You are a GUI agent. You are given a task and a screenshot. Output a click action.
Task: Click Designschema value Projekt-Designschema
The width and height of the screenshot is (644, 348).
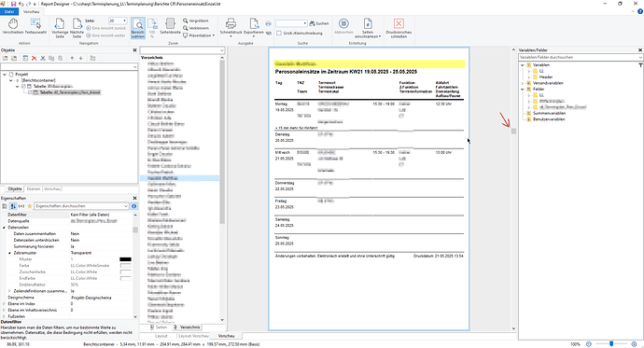tap(91, 298)
